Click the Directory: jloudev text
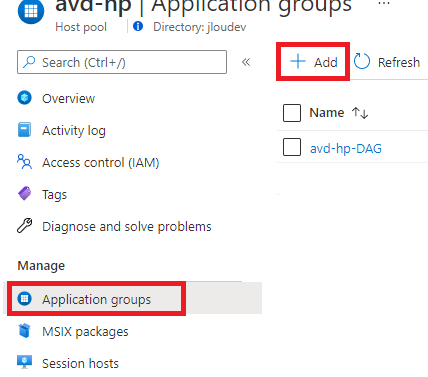The image size is (428, 377). (199, 27)
